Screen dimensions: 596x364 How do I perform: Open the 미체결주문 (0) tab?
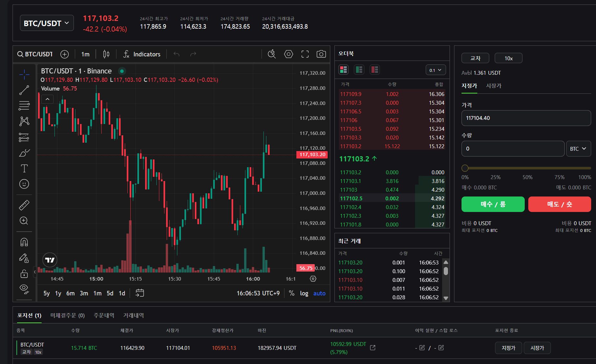click(67, 315)
